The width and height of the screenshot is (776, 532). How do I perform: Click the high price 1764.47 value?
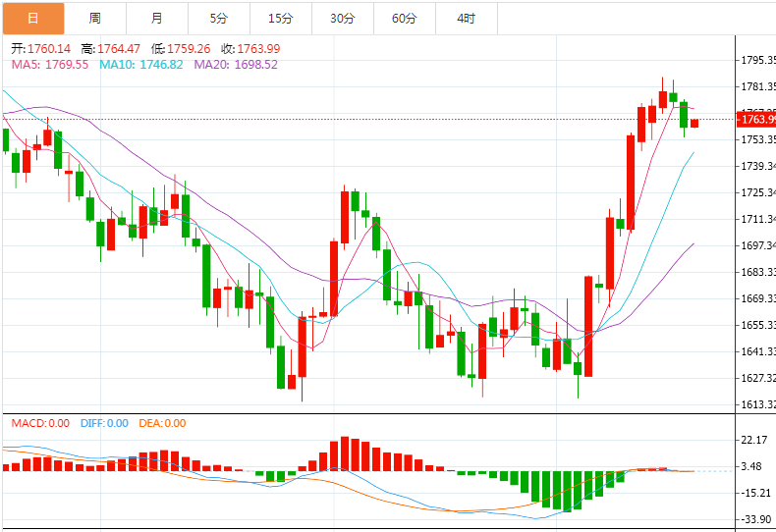119,49
